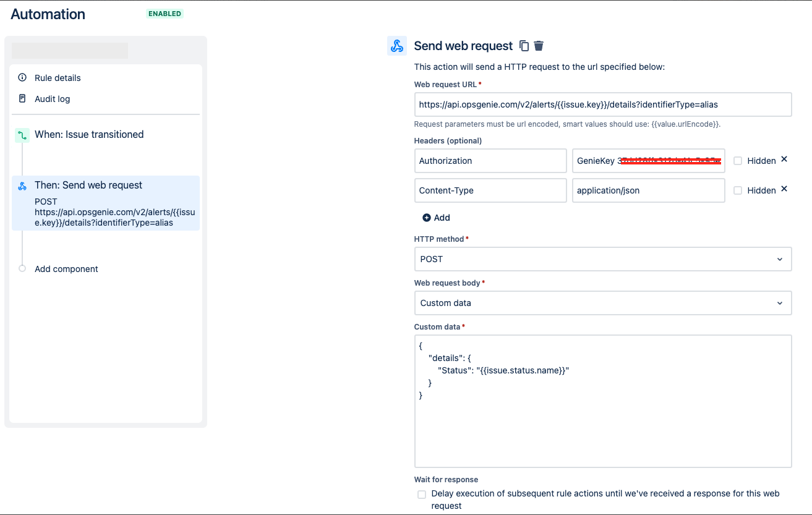Click the Web request URL label

pyautogui.click(x=445, y=84)
